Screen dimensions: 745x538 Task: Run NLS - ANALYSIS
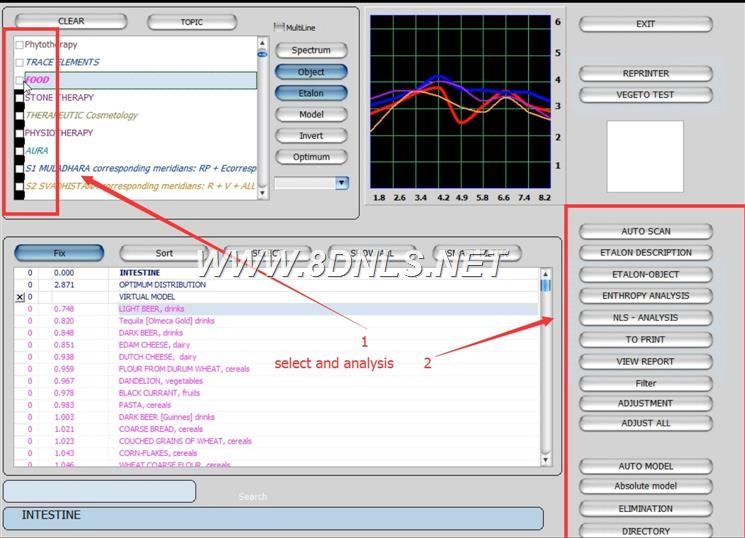click(645, 318)
